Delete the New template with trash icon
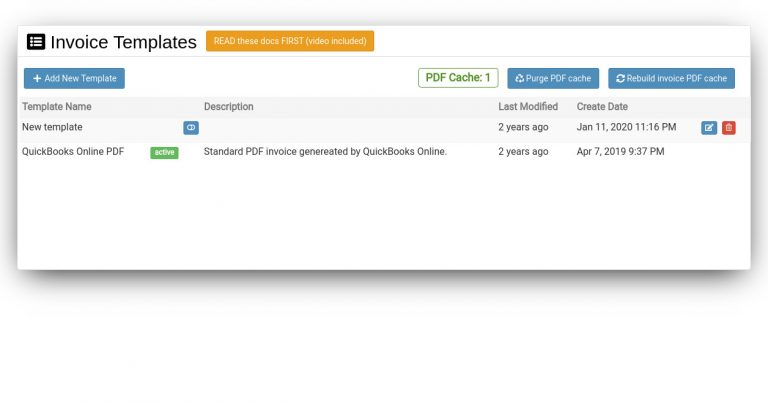The height and width of the screenshot is (404, 768). 729,128
